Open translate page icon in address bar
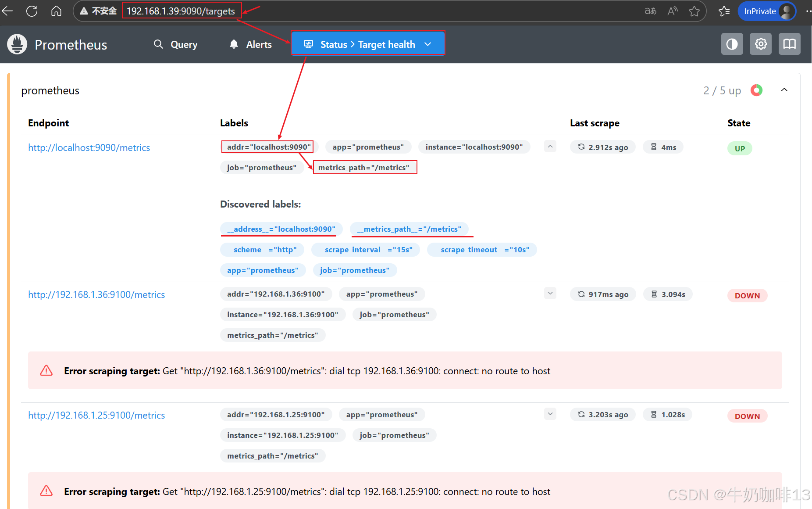The image size is (812, 509). tap(650, 11)
